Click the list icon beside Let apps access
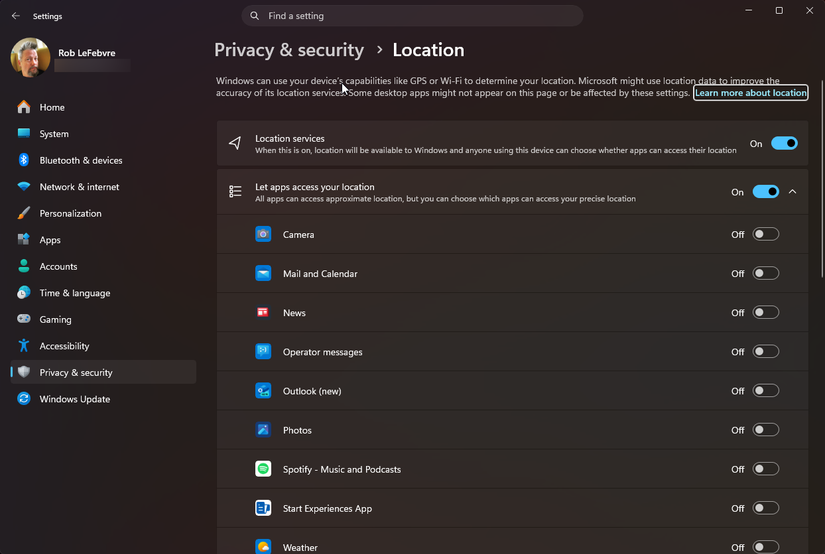Viewport: 825px width, 554px height. coord(235,192)
